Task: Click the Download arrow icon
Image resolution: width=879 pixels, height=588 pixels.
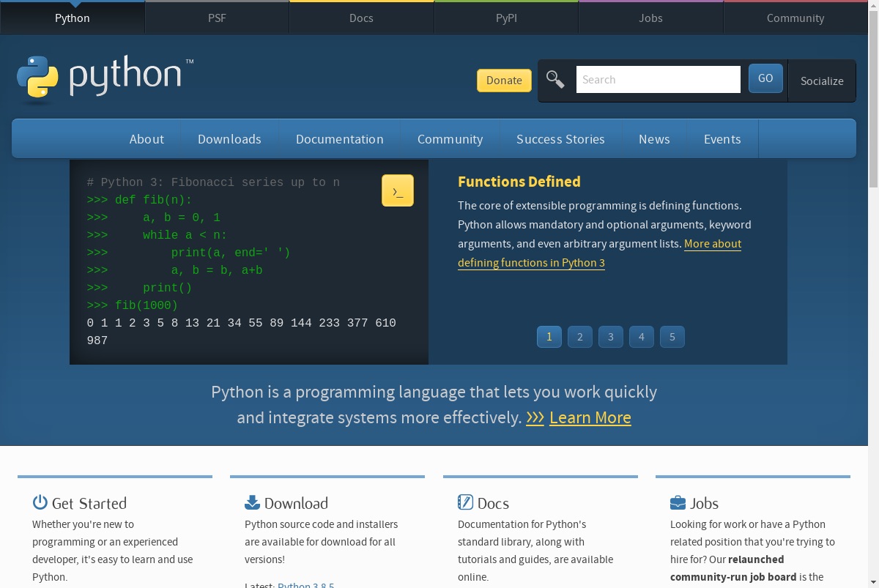Action: coord(252,502)
